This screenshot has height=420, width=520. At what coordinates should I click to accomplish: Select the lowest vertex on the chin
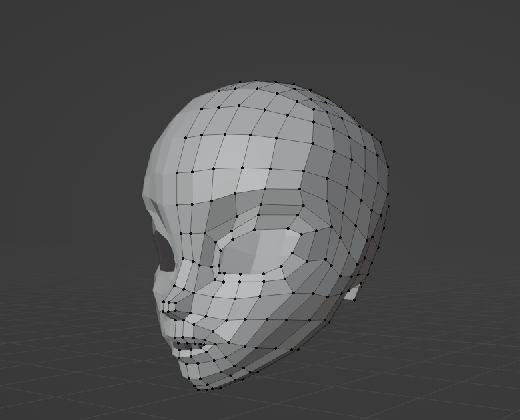(198, 389)
